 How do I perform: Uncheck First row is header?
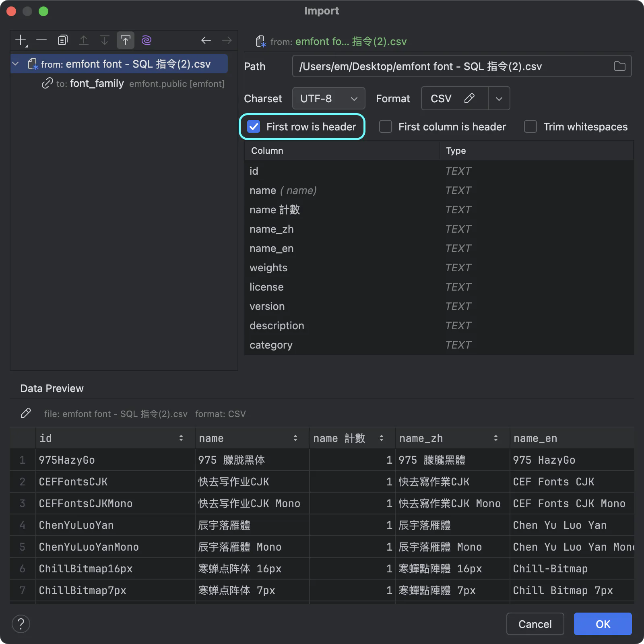point(254,127)
